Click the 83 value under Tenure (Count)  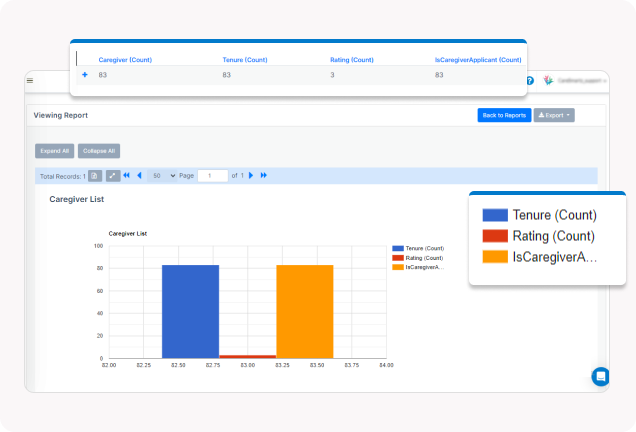click(226, 75)
